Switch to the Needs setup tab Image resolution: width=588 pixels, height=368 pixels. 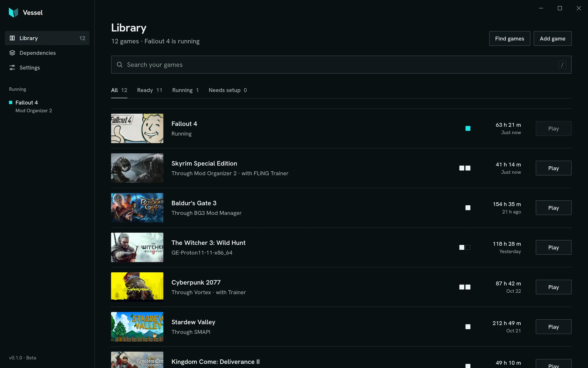pos(228,90)
